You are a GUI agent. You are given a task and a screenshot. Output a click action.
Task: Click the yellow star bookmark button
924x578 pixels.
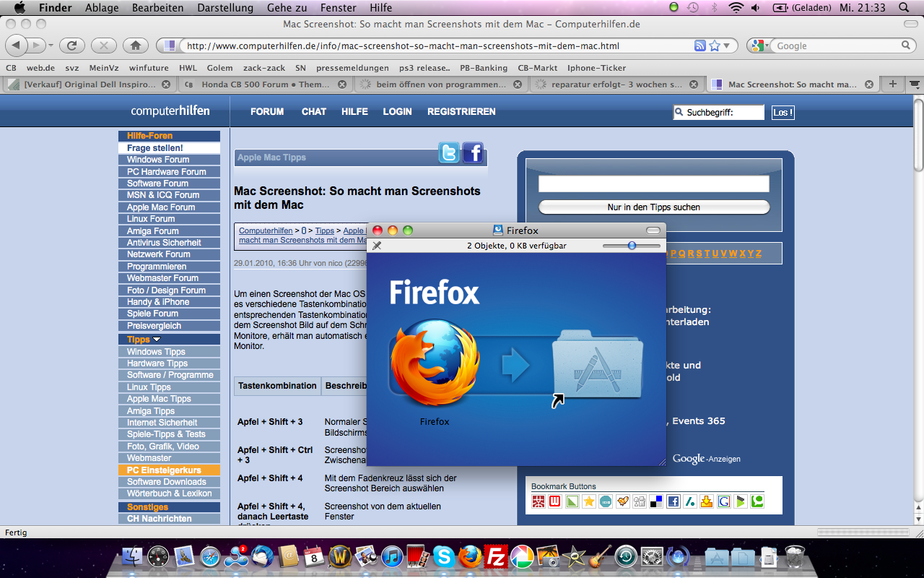point(589,501)
